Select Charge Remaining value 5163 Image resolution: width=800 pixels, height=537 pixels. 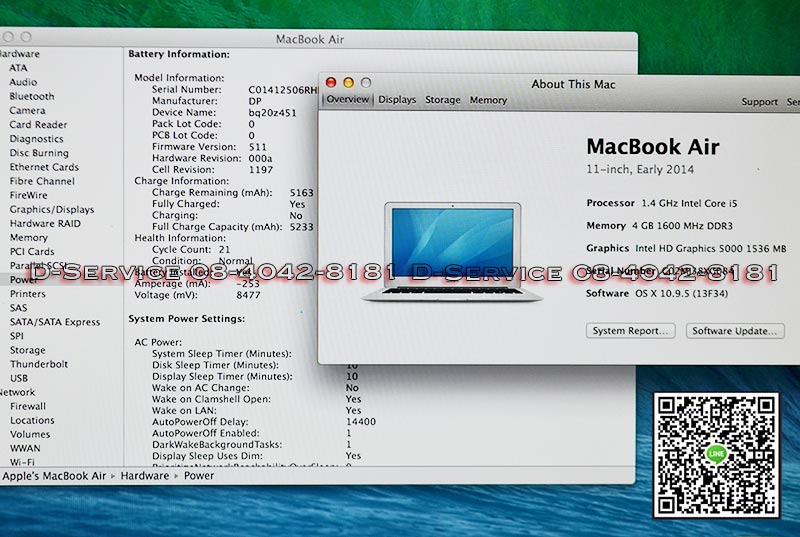tap(302, 193)
